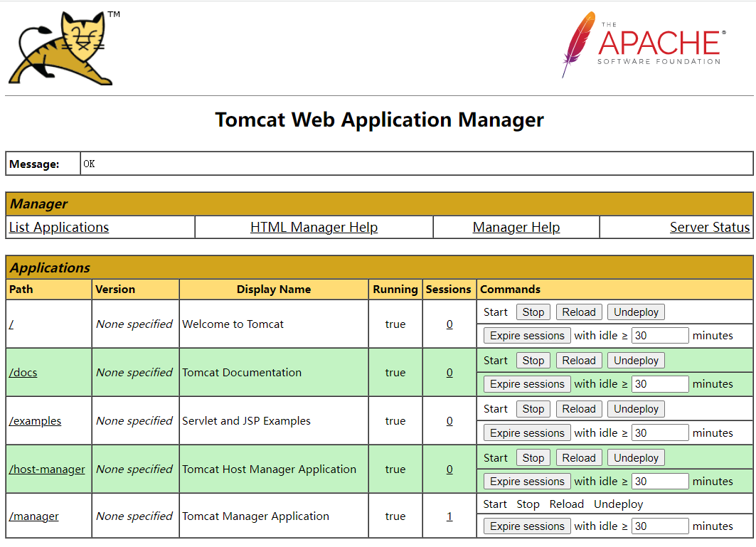The width and height of the screenshot is (756, 547).
Task: Edit idle minutes field for /examples
Action: [x=660, y=432]
